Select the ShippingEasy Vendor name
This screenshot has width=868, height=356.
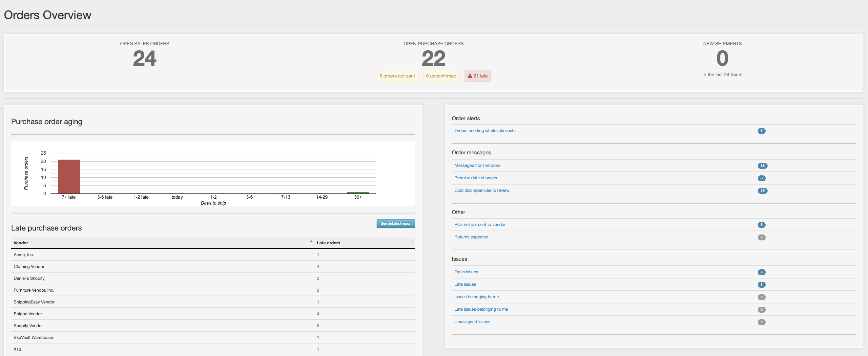coord(34,302)
